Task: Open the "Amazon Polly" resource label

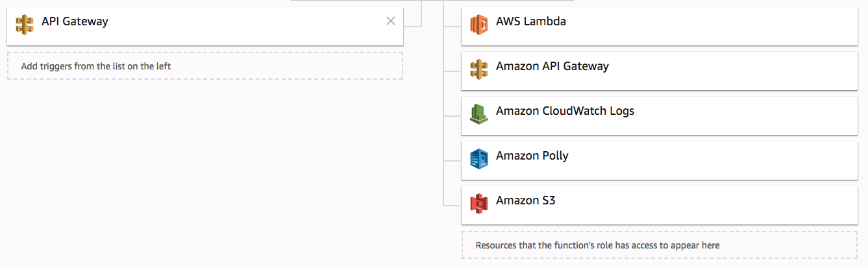Action: click(x=532, y=156)
